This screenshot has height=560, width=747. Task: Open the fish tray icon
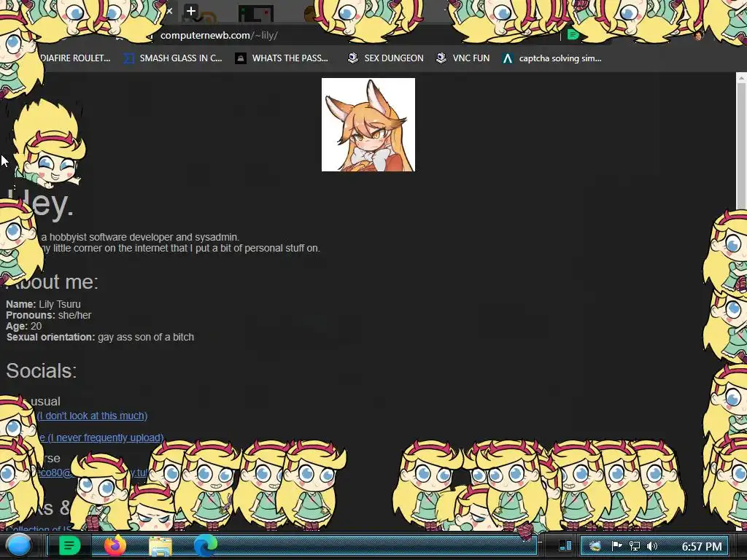coord(595,546)
